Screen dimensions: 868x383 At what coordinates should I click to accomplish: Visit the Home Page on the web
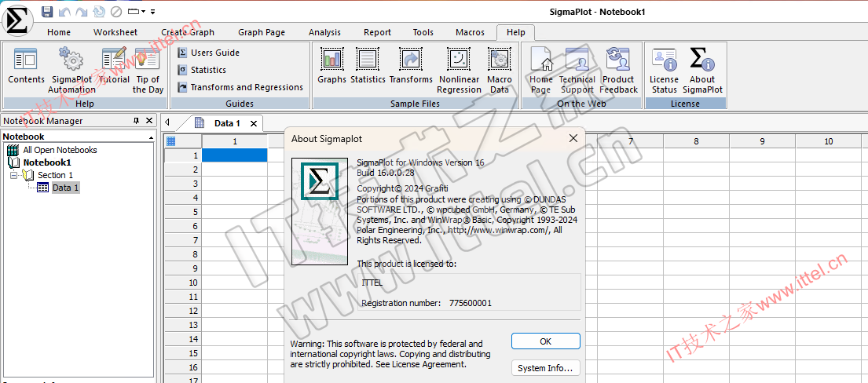pos(541,71)
